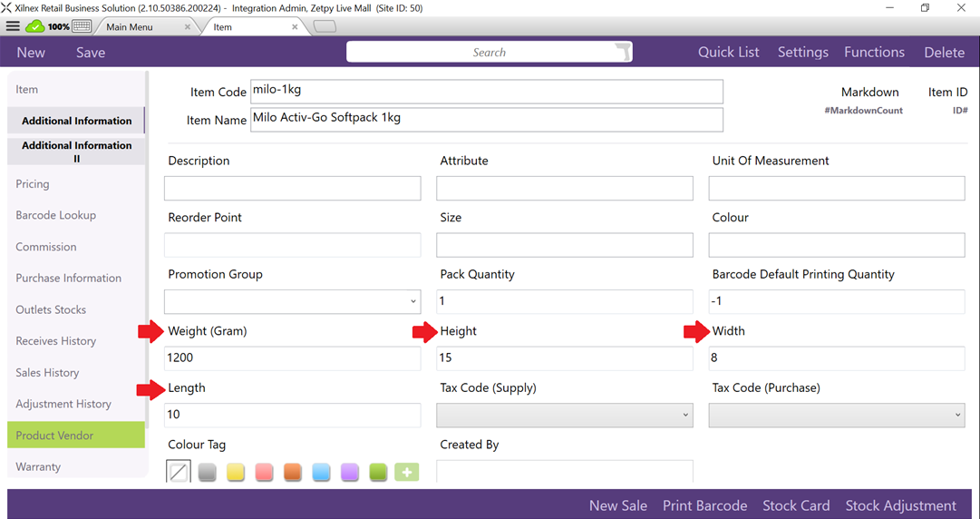Viewport: 980px width, 519px height.
Task: Click the Attribute input field
Action: (x=565, y=188)
